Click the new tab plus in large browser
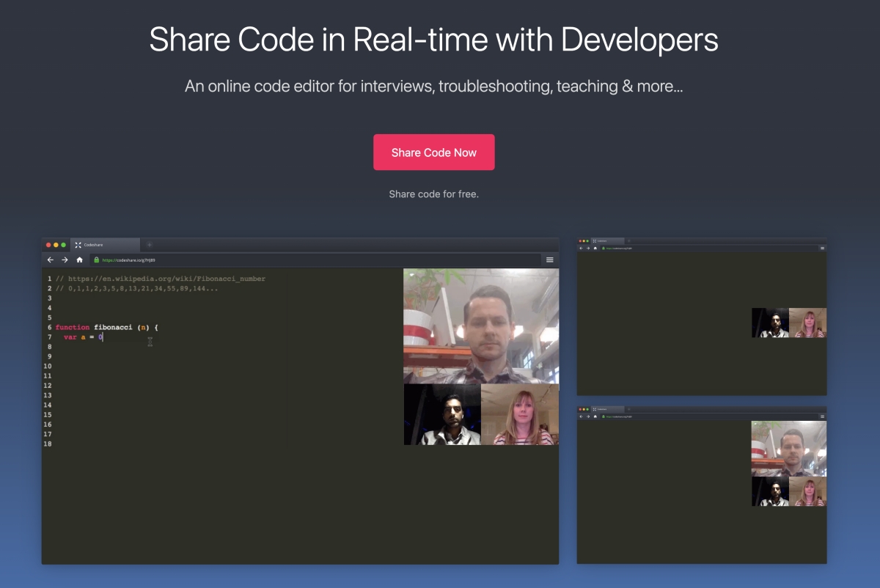 150,244
